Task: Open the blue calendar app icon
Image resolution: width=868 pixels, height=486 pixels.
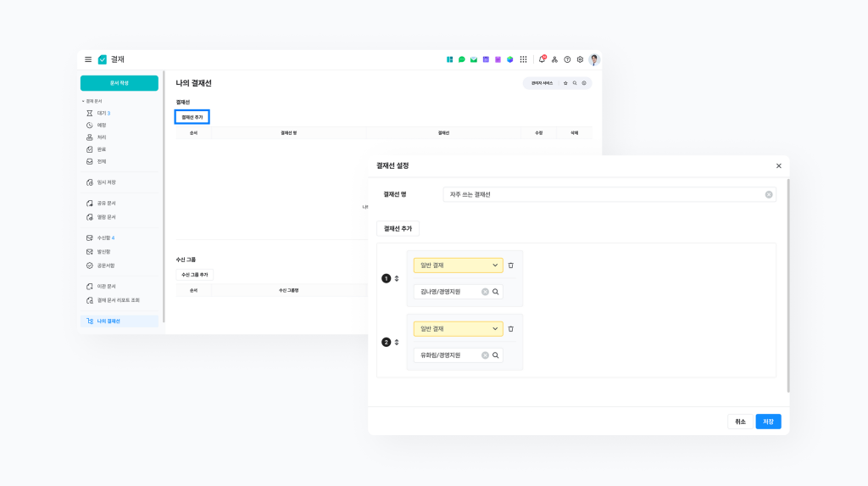Action: [486, 59]
